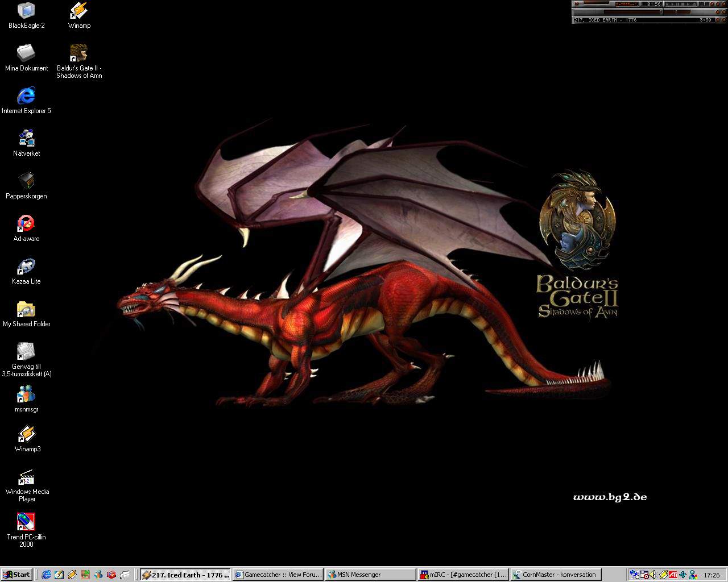Viewport: 728px width, 582px height.
Task: Open the Papperskorgen recycle bin
Action: 26,186
